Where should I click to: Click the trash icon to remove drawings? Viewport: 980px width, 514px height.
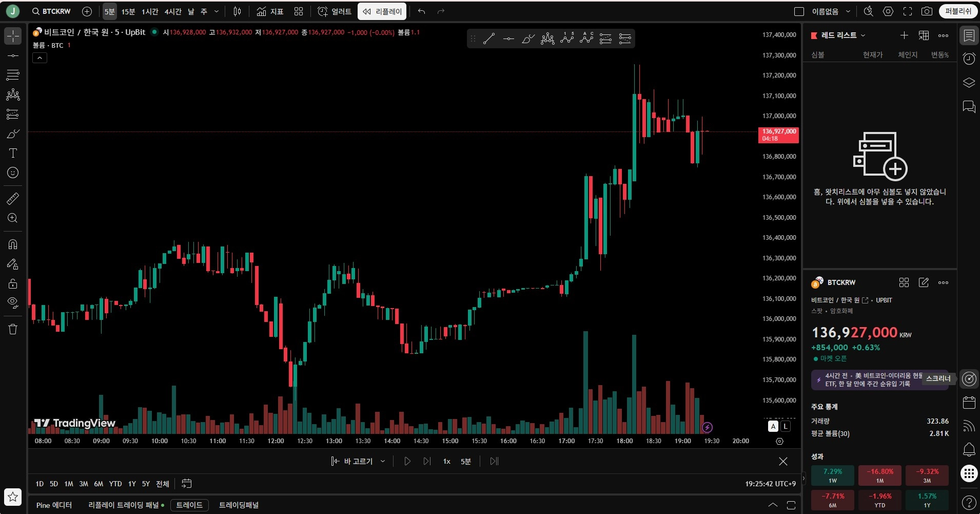[x=13, y=329]
